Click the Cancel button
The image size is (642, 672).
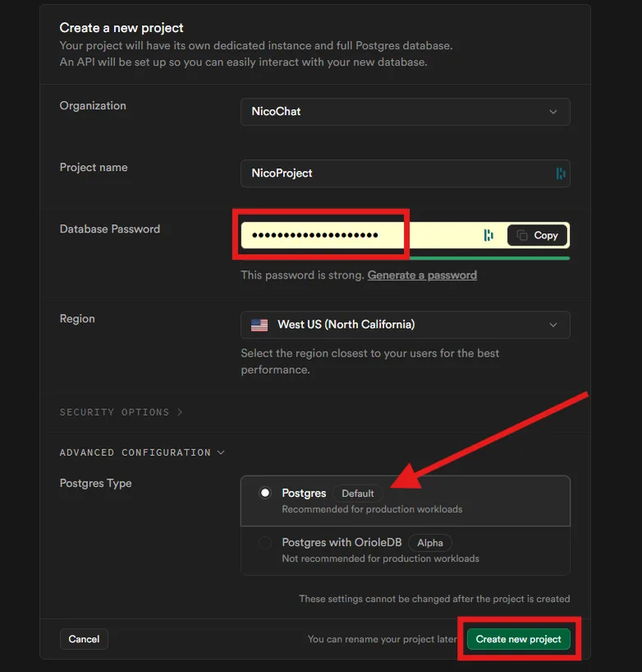(x=84, y=639)
